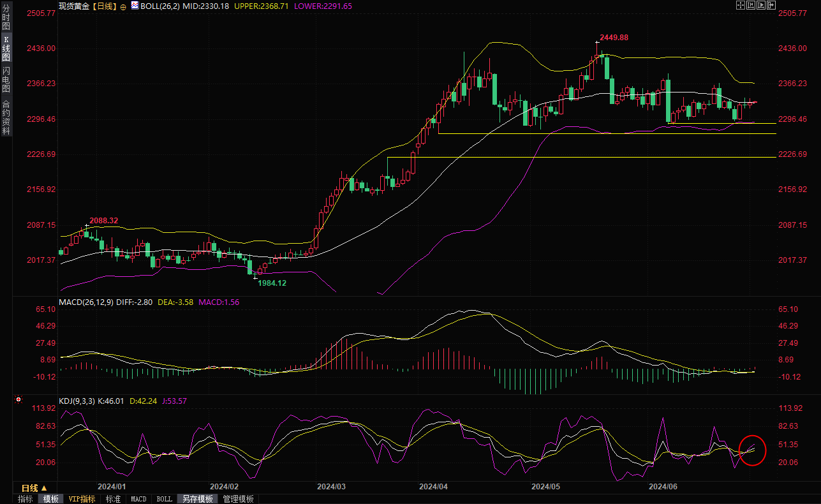Click the 另存模板 button
The width and height of the screenshot is (821, 504).
[x=196, y=499]
